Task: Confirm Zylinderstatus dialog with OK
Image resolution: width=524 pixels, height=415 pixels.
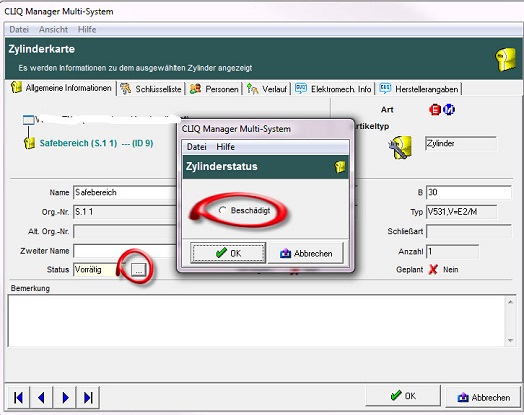Action: click(x=228, y=253)
